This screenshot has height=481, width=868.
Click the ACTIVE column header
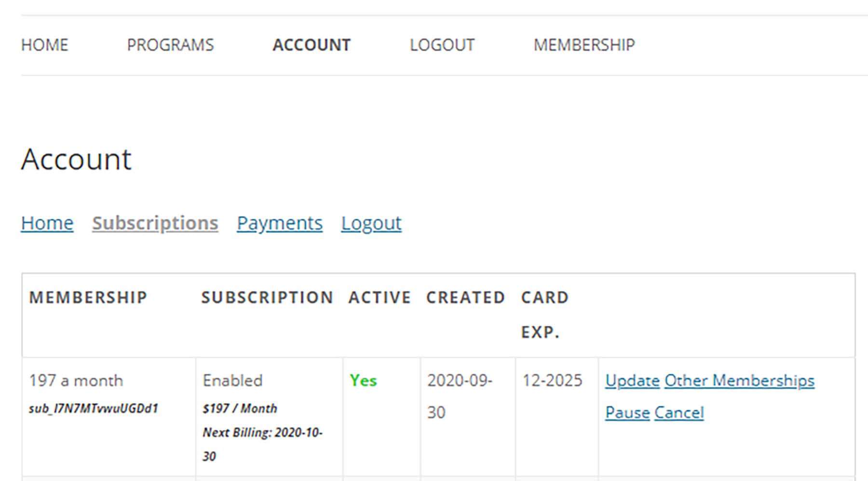(380, 297)
